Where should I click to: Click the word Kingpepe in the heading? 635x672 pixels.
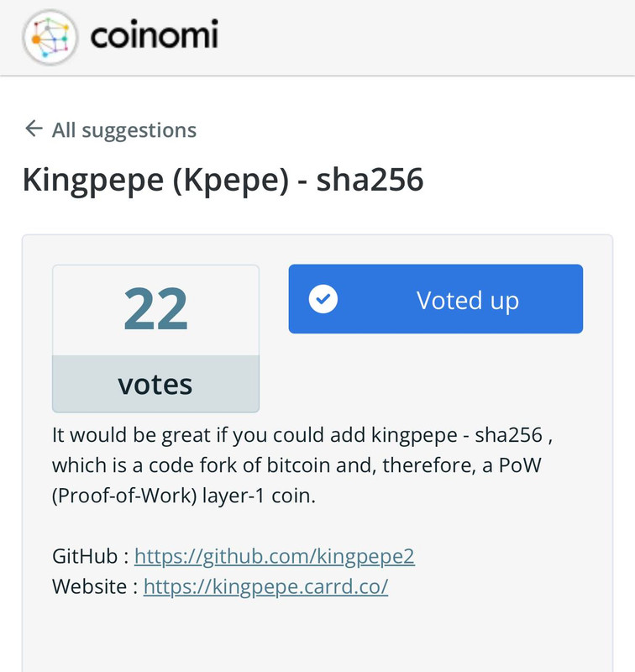93,180
